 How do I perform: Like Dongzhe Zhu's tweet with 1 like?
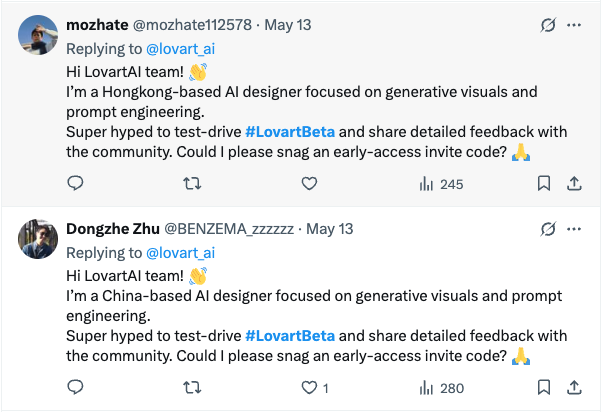[x=314, y=388]
